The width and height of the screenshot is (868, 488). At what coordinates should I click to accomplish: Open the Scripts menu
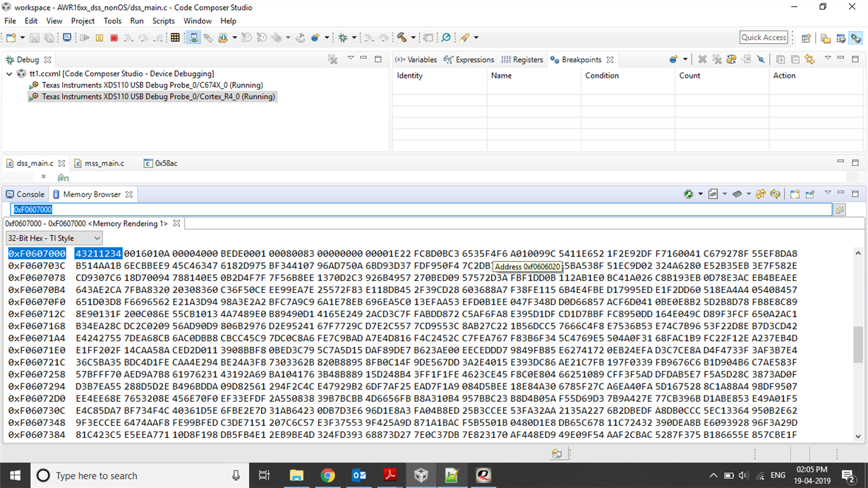(163, 21)
